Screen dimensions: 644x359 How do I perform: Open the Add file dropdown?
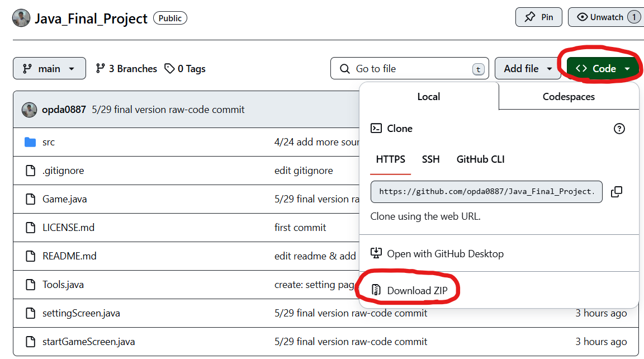click(x=528, y=69)
